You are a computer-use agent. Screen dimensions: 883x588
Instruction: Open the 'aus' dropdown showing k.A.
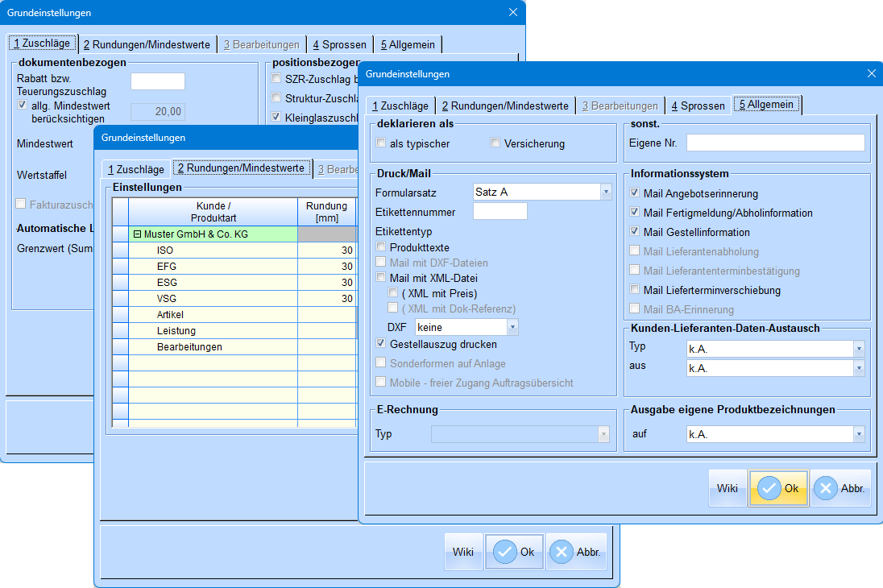tap(859, 368)
